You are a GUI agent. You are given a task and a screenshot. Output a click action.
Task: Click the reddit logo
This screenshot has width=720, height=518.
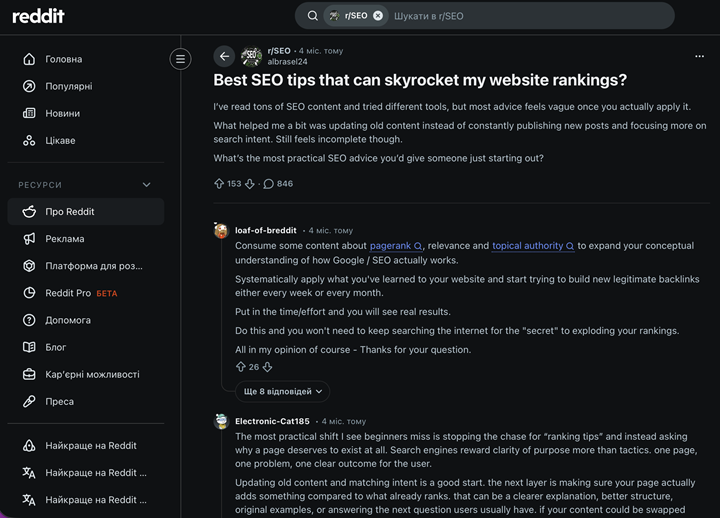pyautogui.click(x=38, y=16)
